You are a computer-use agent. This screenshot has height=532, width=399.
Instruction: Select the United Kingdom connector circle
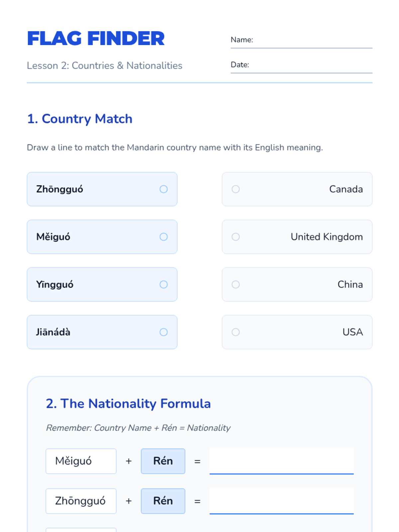pyautogui.click(x=236, y=237)
